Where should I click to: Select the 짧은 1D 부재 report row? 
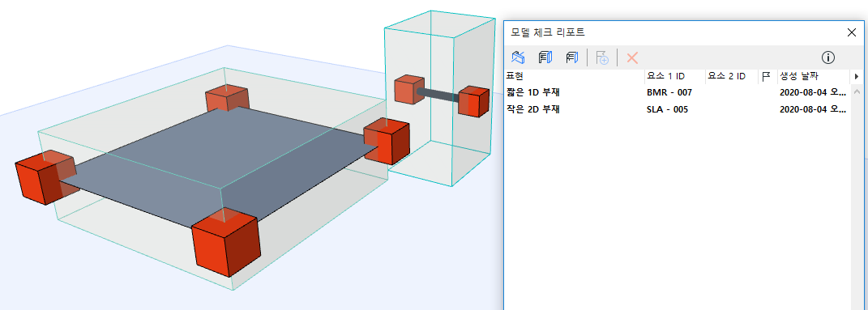tap(677, 92)
